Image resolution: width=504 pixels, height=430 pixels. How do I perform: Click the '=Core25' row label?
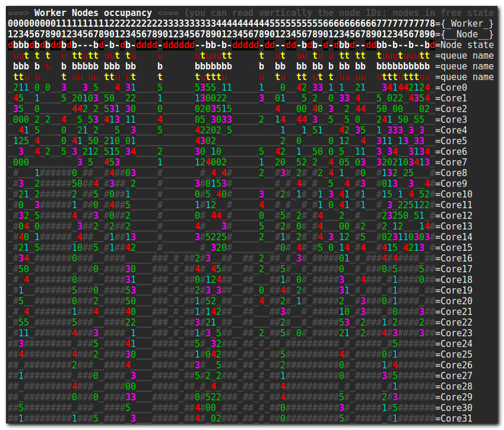(454, 355)
